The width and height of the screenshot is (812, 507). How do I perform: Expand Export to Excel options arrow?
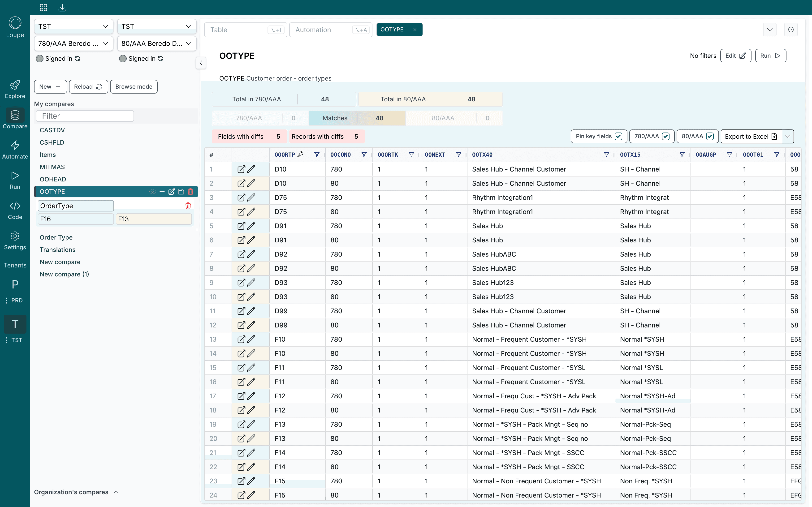pos(788,136)
